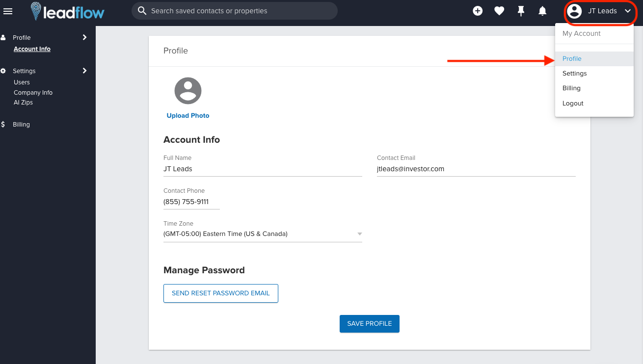Choose Logout from the account menu
This screenshot has width=643, height=364.
(594, 104)
